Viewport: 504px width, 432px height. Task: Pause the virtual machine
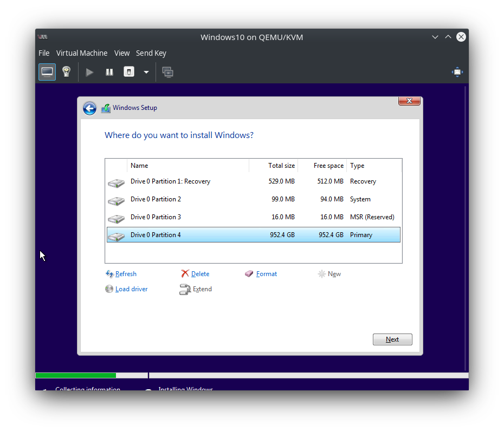tap(109, 72)
